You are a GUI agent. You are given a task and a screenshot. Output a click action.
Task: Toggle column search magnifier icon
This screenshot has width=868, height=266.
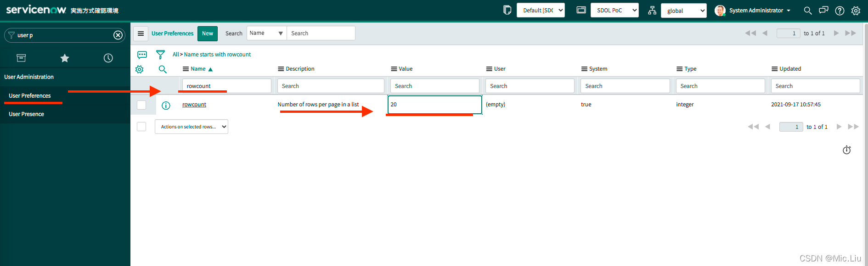163,69
